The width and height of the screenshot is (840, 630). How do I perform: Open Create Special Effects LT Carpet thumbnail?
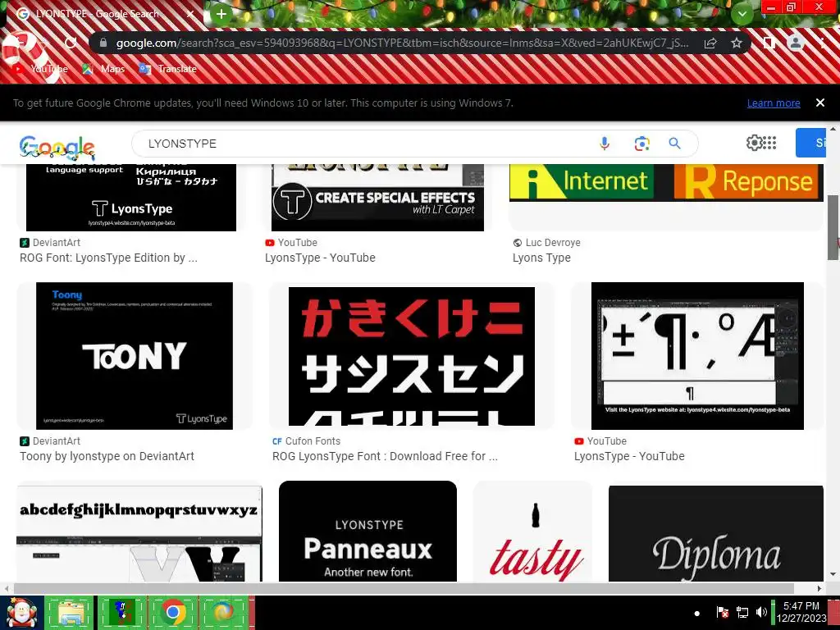coord(377,198)
